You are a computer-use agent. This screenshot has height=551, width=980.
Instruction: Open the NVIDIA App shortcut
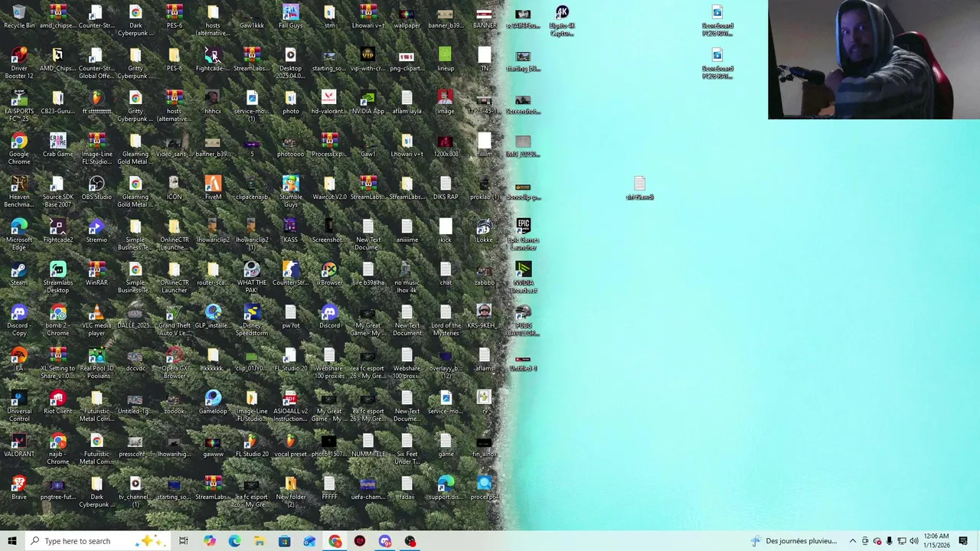pyautogui.click(x=368, y=103)
